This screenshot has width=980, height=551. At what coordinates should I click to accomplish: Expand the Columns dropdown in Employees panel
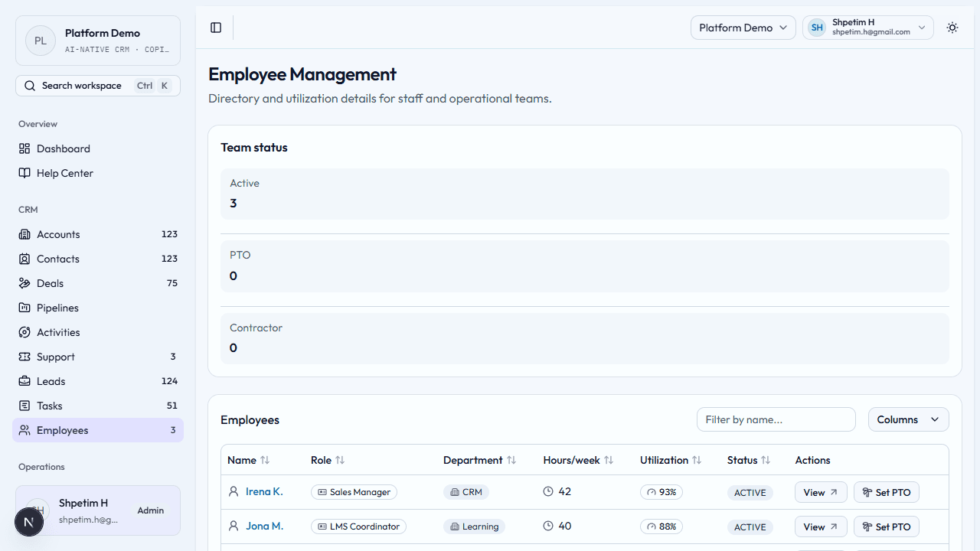coord(908,419)
